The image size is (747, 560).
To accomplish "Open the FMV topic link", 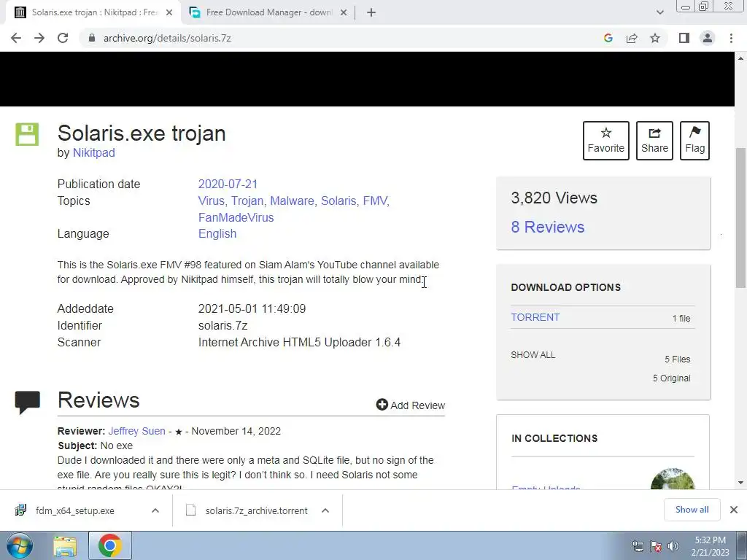I will (x=376, y=201).
